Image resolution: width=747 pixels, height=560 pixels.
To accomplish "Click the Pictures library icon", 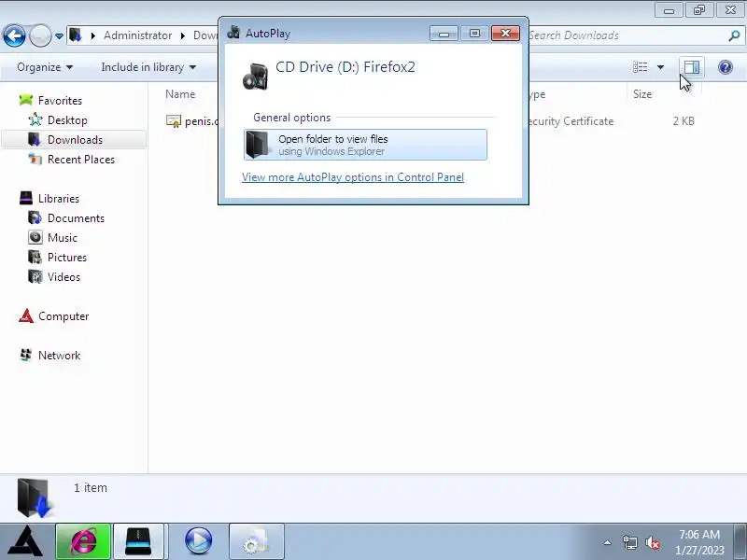I will pos(35,258).
